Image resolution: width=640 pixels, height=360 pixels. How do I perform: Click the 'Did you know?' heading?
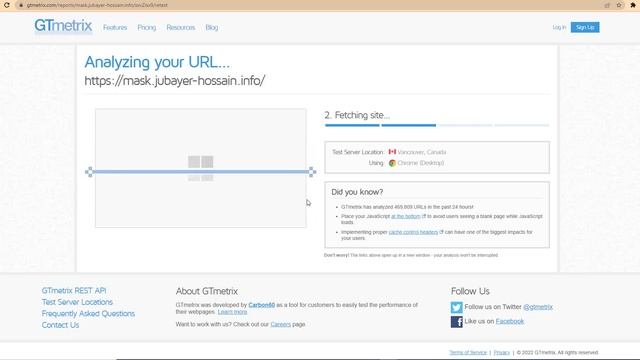click(x=357, y=192)
